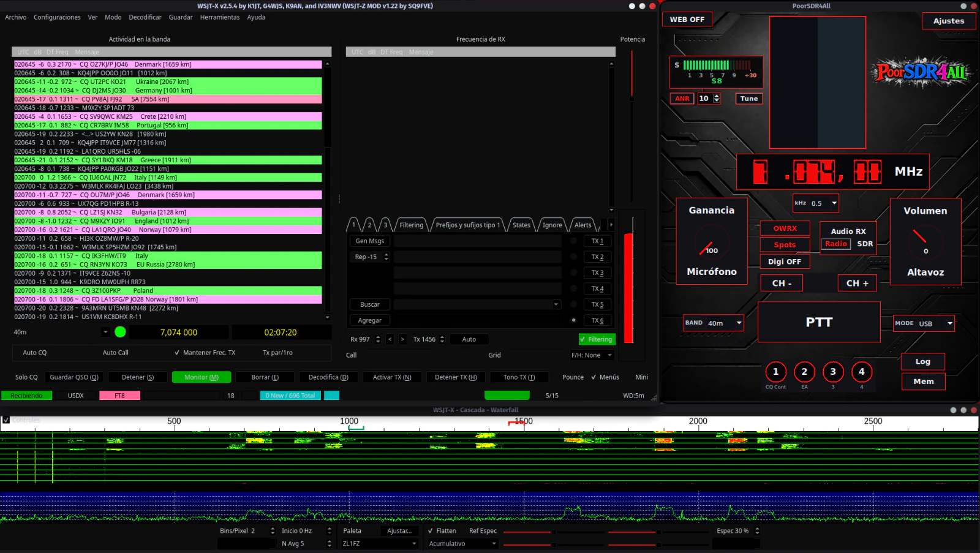This screenshot has width=980, height=553.
Task: Adjust the Tx 1456 frequency stepper
Action: (442, 339)
